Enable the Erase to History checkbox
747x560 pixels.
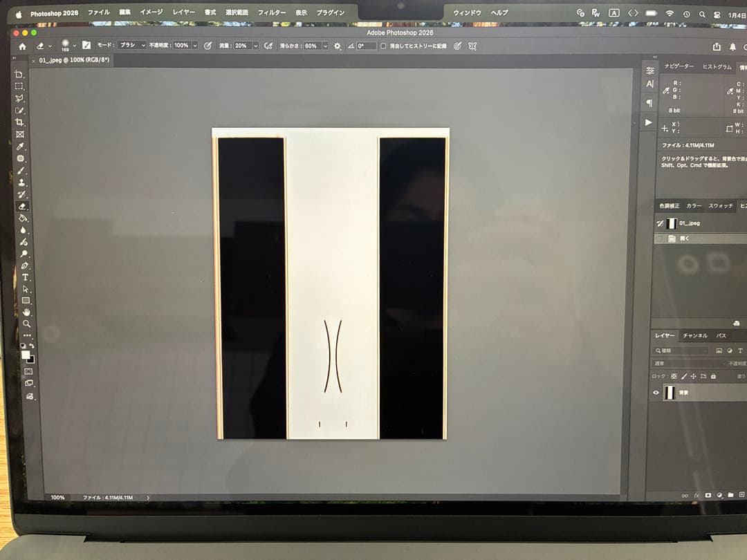click(383, 46)
